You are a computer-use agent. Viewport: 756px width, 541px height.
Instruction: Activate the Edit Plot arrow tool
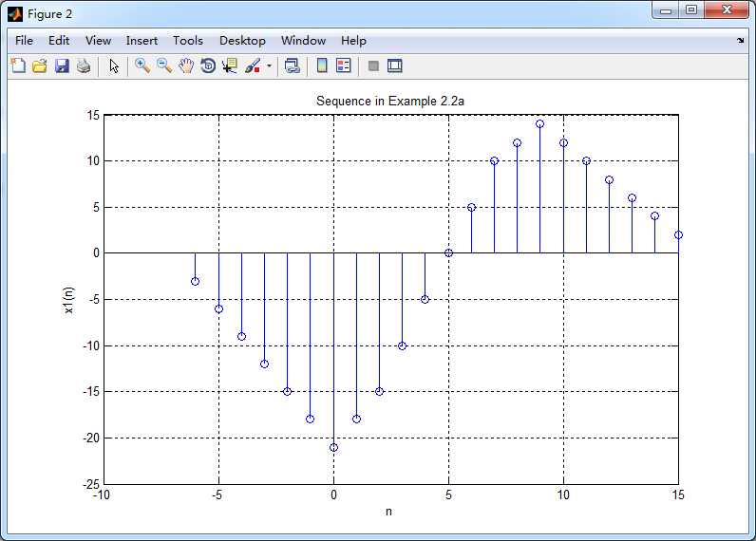(114, 65)
